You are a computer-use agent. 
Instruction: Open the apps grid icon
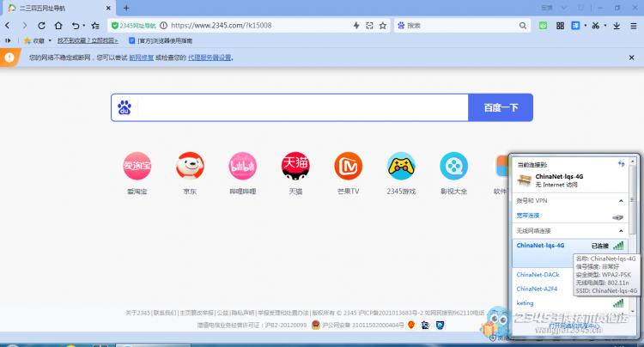click(x=560, y=26)
